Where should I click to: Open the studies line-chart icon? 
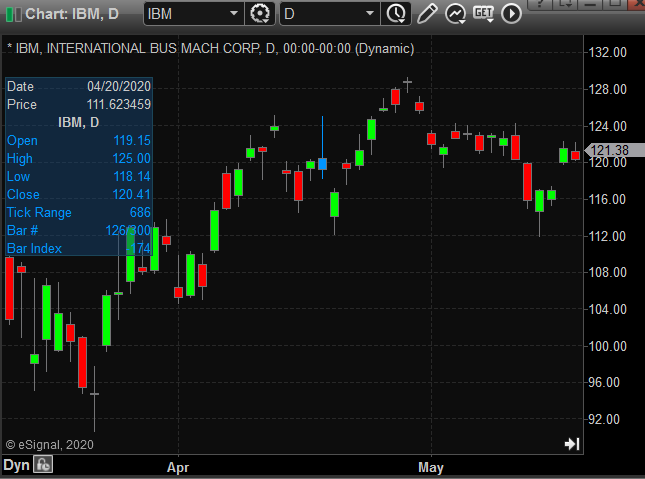point(455,14)
